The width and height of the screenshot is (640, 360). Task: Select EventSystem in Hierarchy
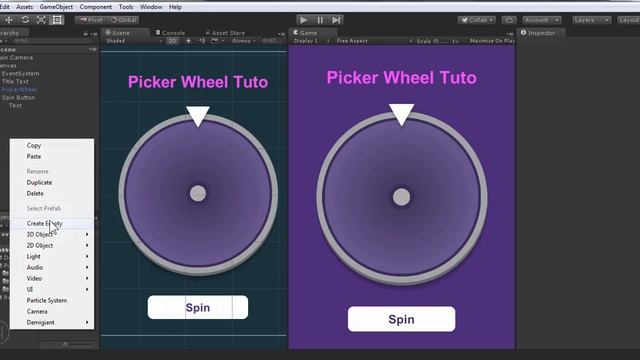pyautogui.click(x=20, y=73)
